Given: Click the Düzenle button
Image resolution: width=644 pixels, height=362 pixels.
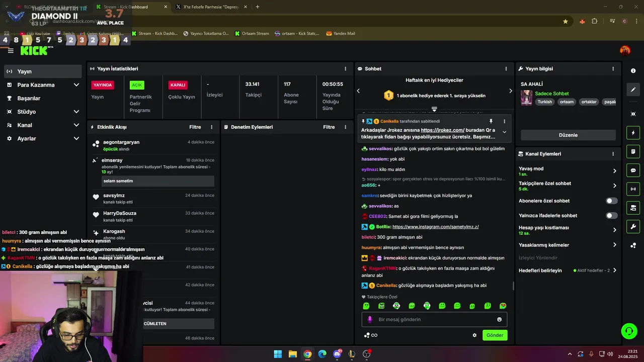Looking at the screenshot, I should point(568,135).
